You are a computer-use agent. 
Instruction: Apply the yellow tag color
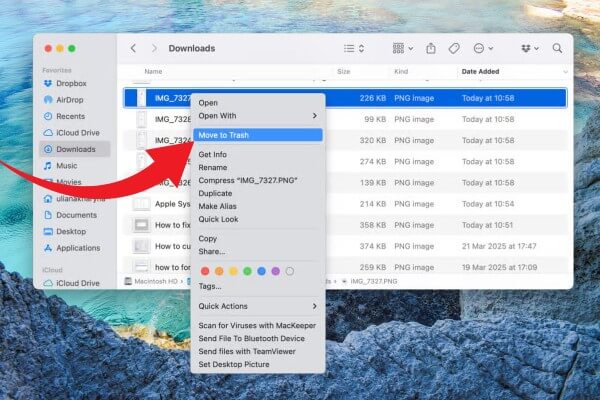[x=233, y=271]
